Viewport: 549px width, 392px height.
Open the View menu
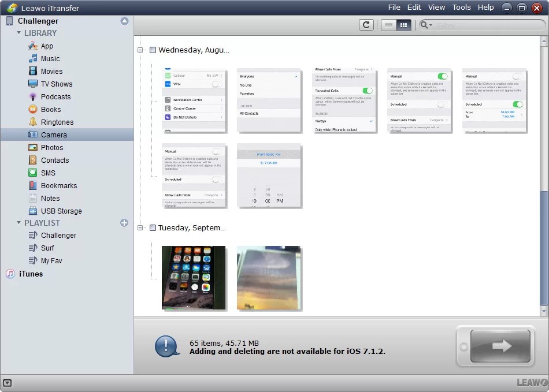[x=436, y=8]
